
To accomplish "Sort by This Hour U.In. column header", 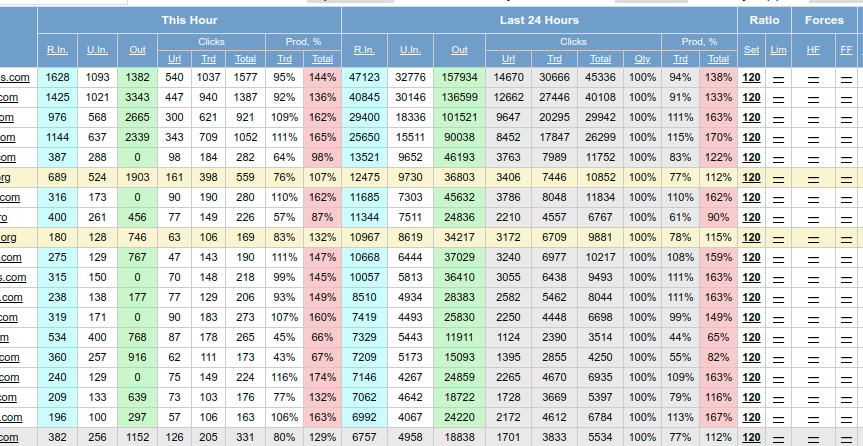I will coord(97,50).
